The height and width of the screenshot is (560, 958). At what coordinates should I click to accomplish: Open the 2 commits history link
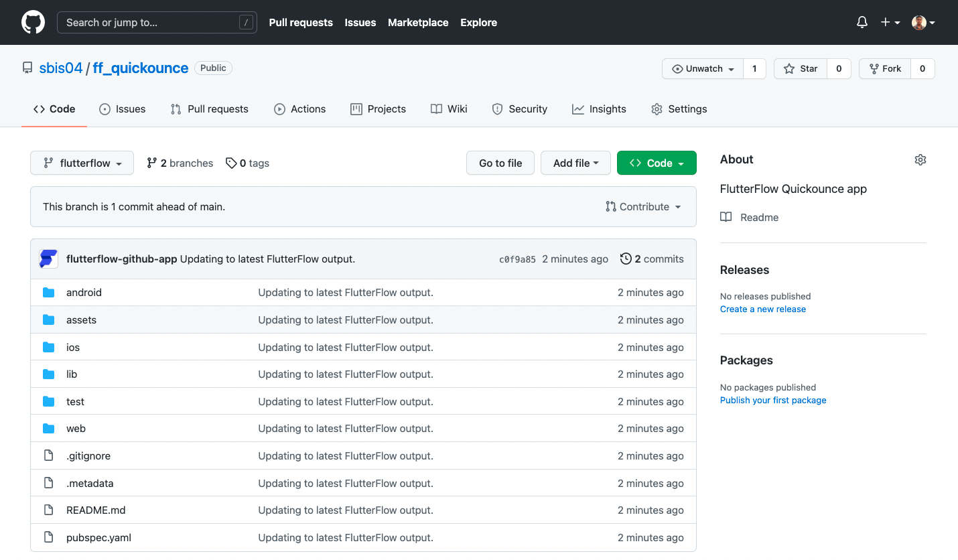(x=652, y=259)
